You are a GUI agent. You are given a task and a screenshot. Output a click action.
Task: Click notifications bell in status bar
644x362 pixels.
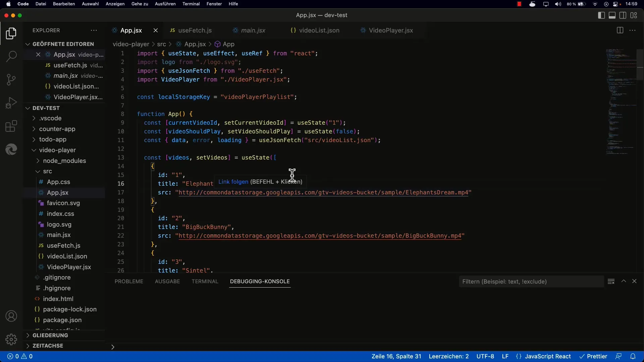pyautogui.click(x=633, y=356)
